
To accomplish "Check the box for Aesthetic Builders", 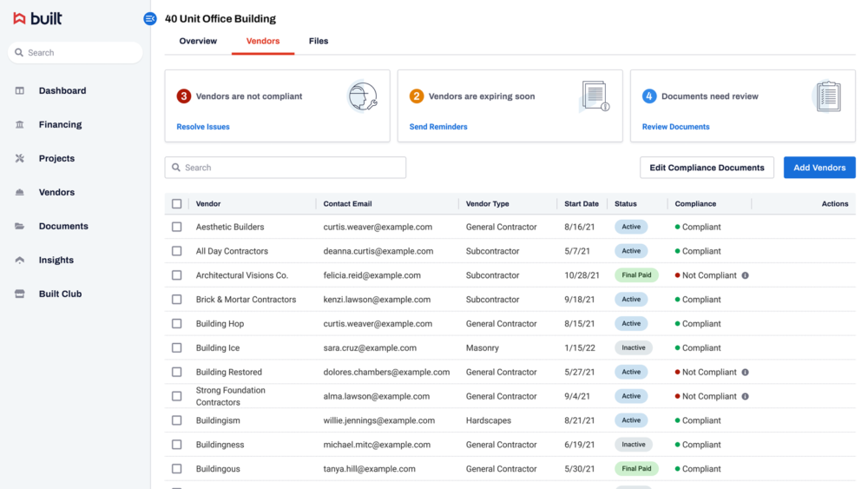I will 176,227.
